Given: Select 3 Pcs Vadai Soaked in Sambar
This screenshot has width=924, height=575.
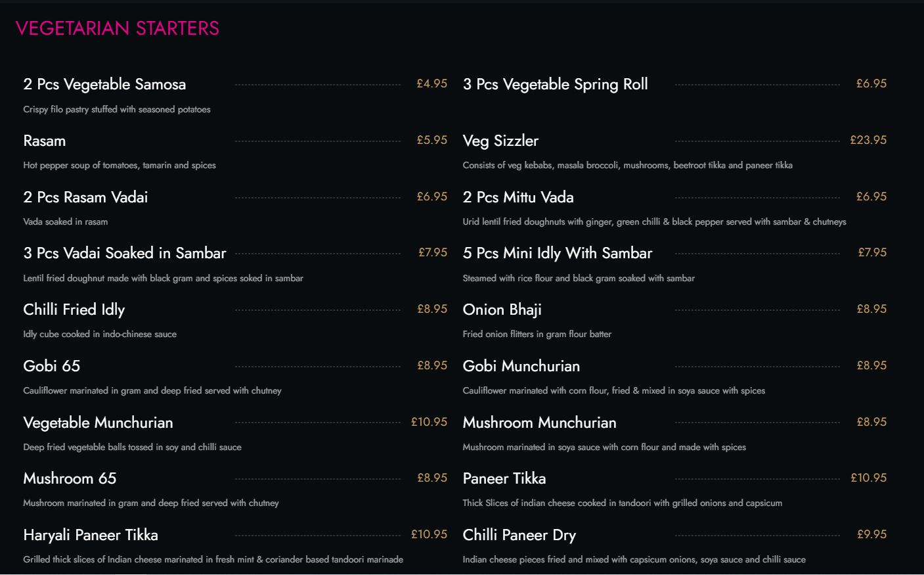Looking at the screenshot, I should pos(125,253).
